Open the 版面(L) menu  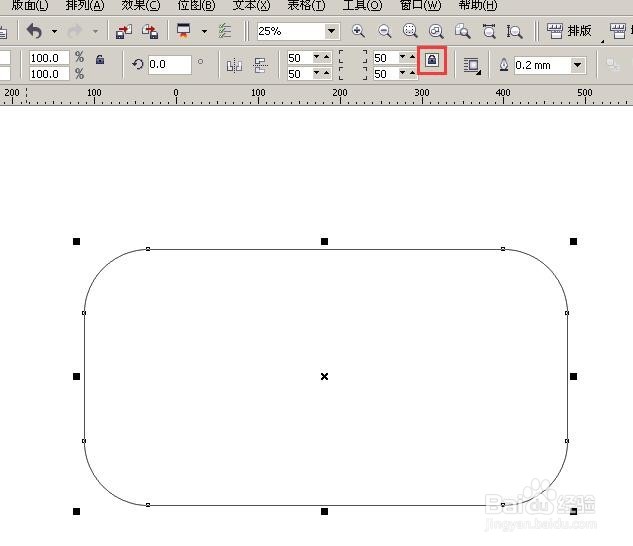30,6
